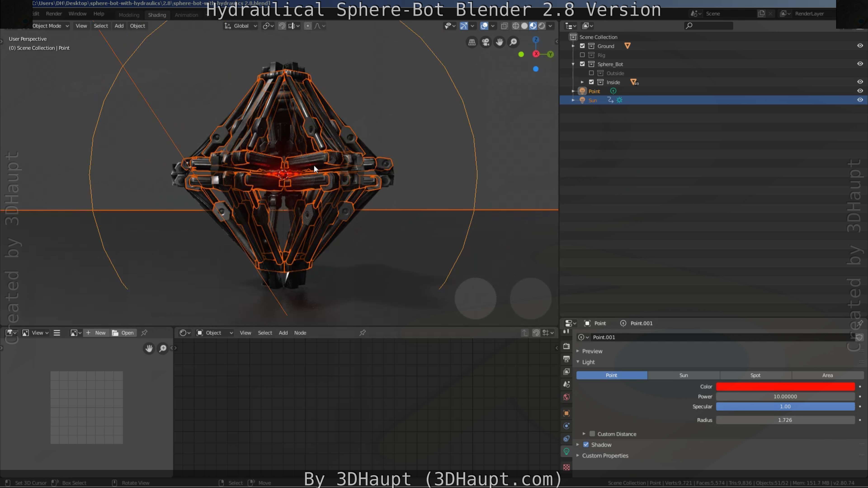The height and width of the screenshot is (488, 868).
Task: Enable the Outside collection checkbox
Action: tap(591, 73)
